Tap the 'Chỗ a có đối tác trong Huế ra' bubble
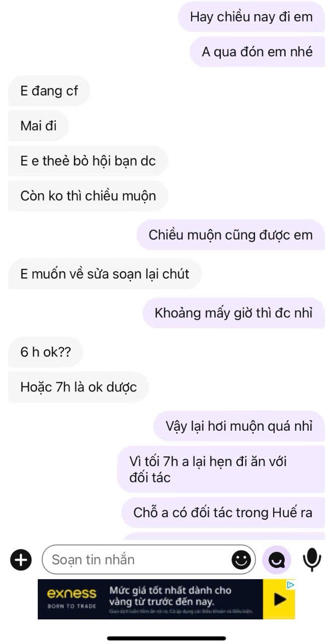Screen dimensions: 333x644 click(223, 513)
